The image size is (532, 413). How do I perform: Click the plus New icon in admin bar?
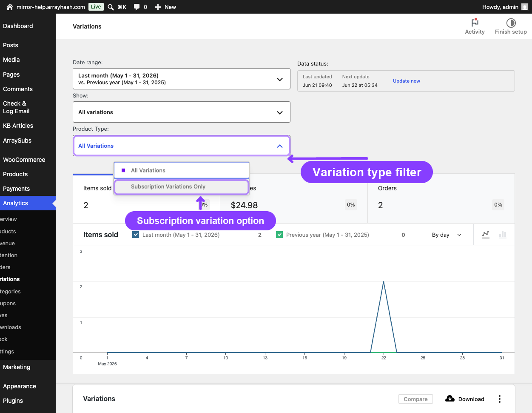tap(158, 7)
